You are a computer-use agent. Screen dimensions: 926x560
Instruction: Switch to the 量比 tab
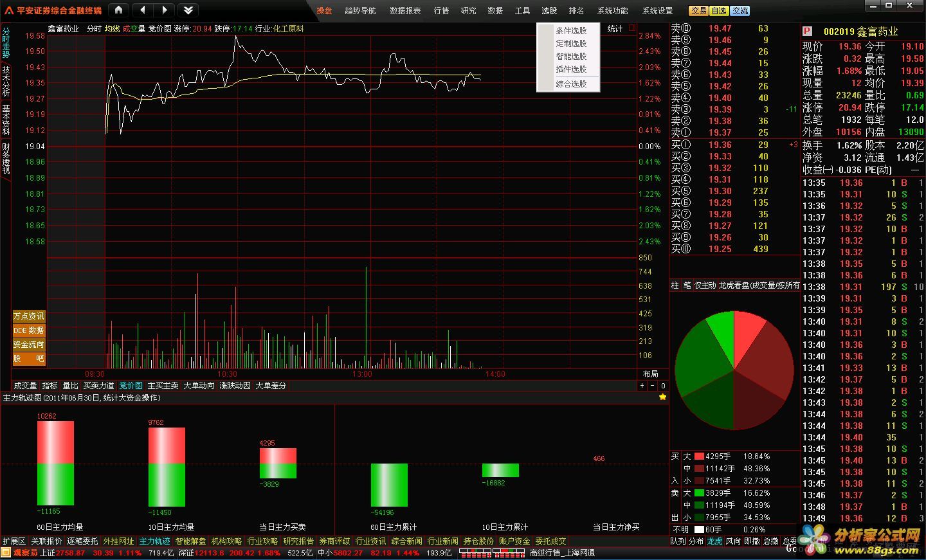[70, 385]
